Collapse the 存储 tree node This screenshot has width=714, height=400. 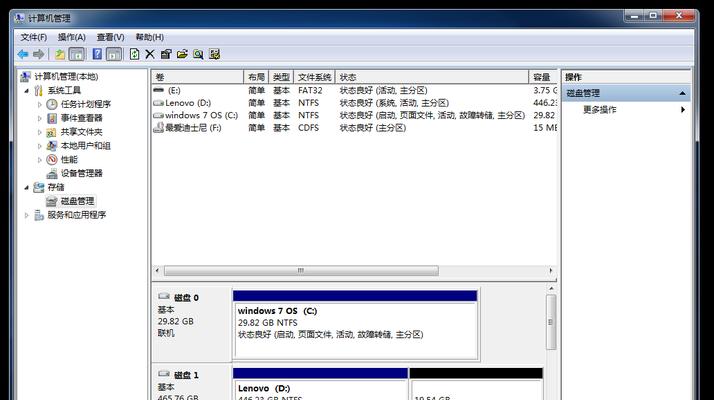click(x=26, y=187)
